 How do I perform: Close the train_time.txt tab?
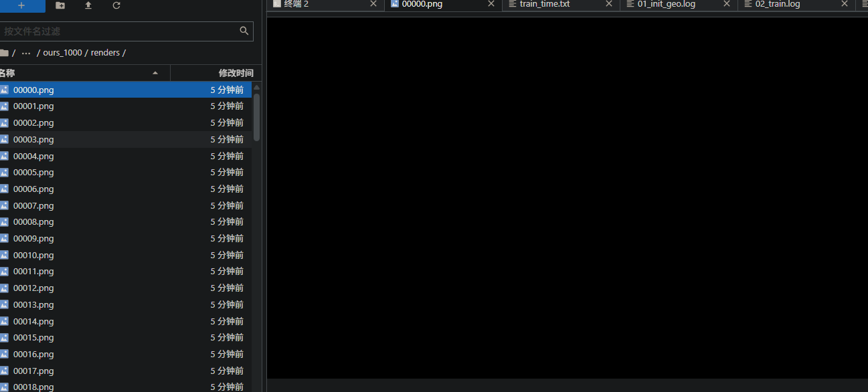pos(609,4)
